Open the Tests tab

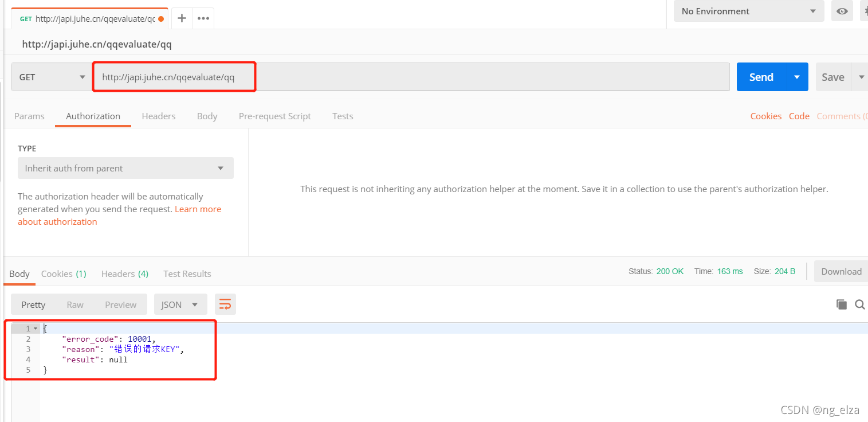click(343, 116)
